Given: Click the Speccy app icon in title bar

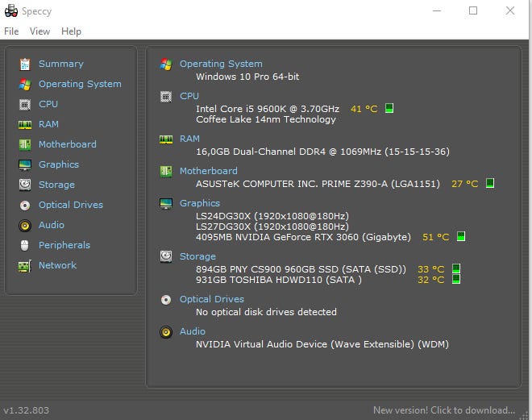Looking at the screenshot, I should click(11, 10).
